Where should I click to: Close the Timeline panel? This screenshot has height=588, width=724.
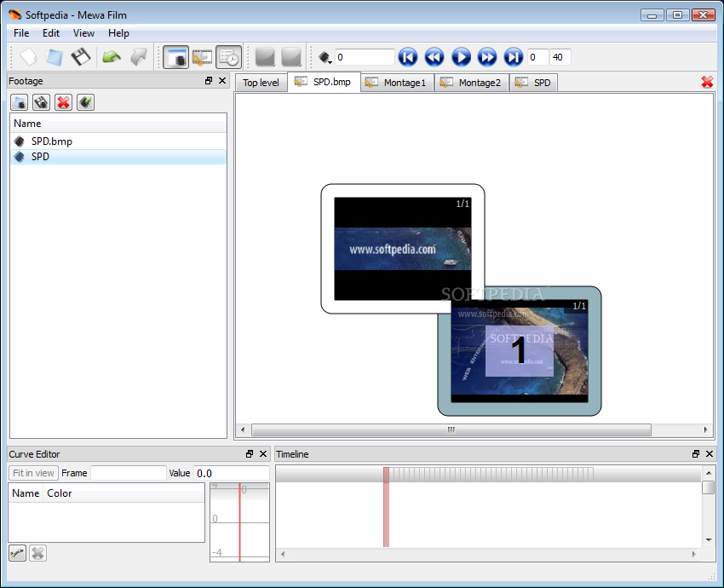(x=710, y=454)
